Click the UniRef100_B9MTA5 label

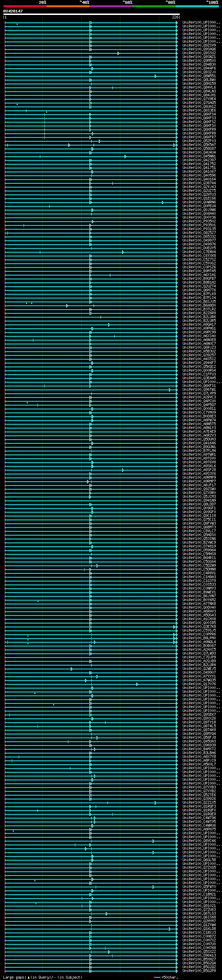click(199, 271)
